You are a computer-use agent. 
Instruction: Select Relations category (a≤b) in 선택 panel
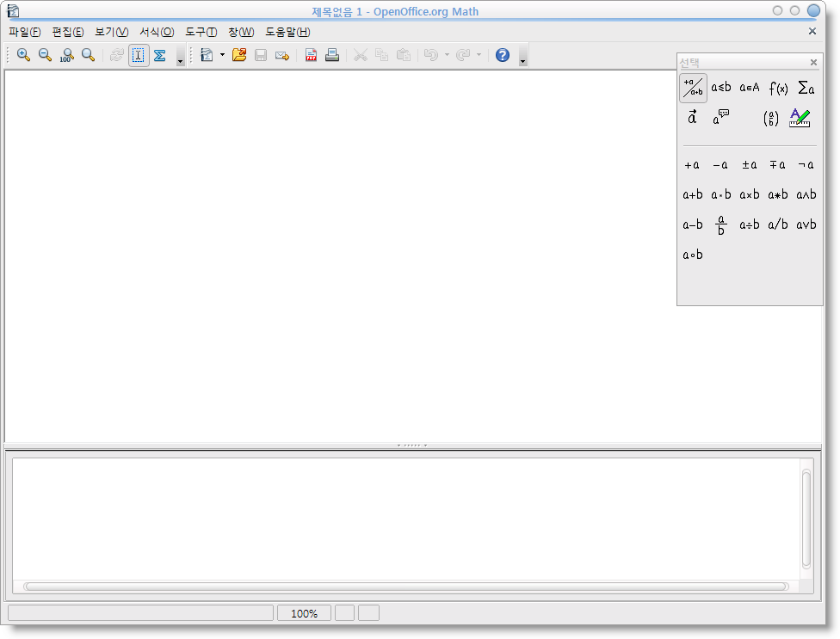tap(721, 88)
